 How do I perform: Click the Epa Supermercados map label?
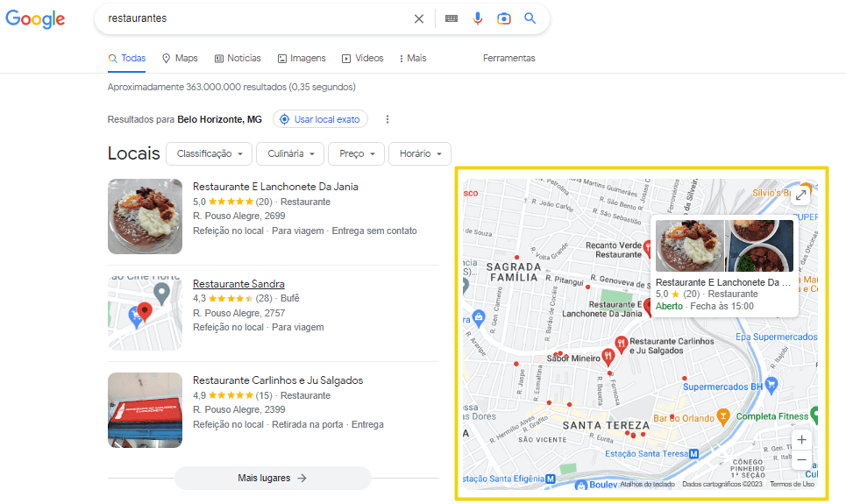coord(777,337)
